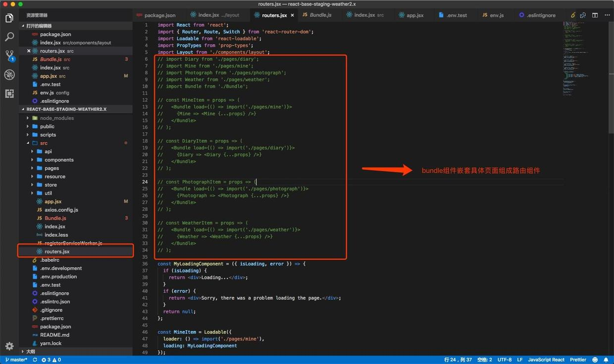Open .env.production in the file tree
Screen dimensions: 614x364
76,277
